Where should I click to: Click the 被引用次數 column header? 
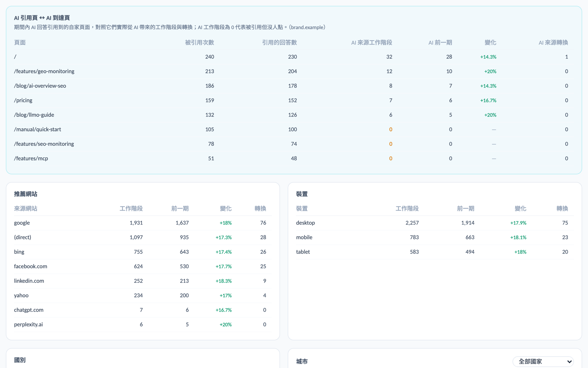pos(199,42)
